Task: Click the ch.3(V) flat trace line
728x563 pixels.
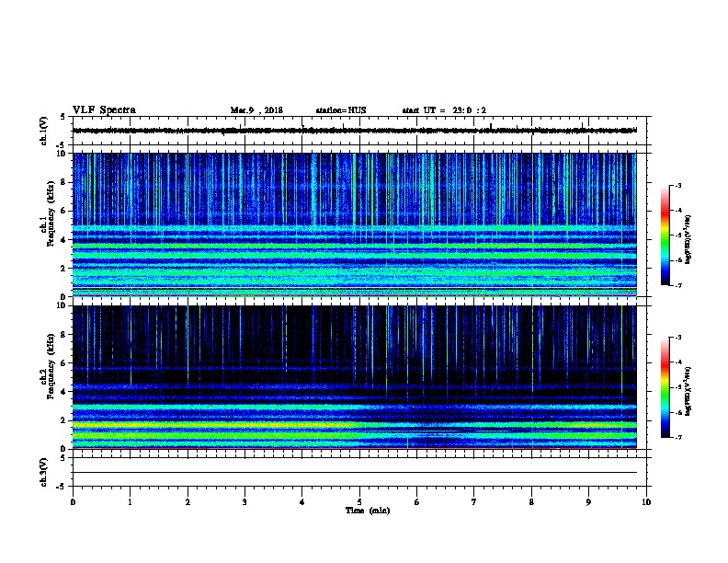Action: click(354, 473)
